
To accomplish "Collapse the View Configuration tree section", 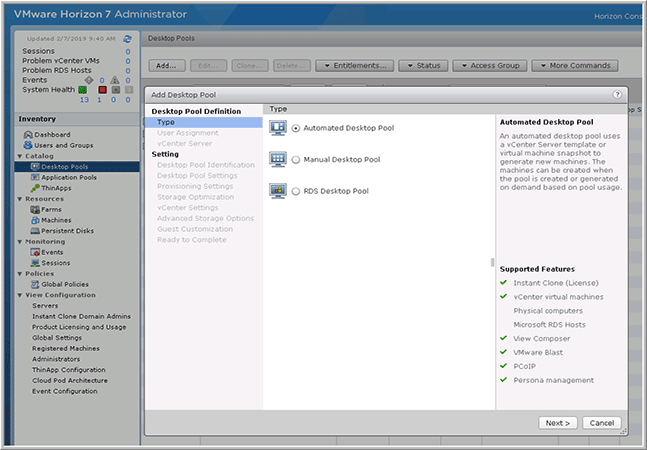I will point(20,295).
